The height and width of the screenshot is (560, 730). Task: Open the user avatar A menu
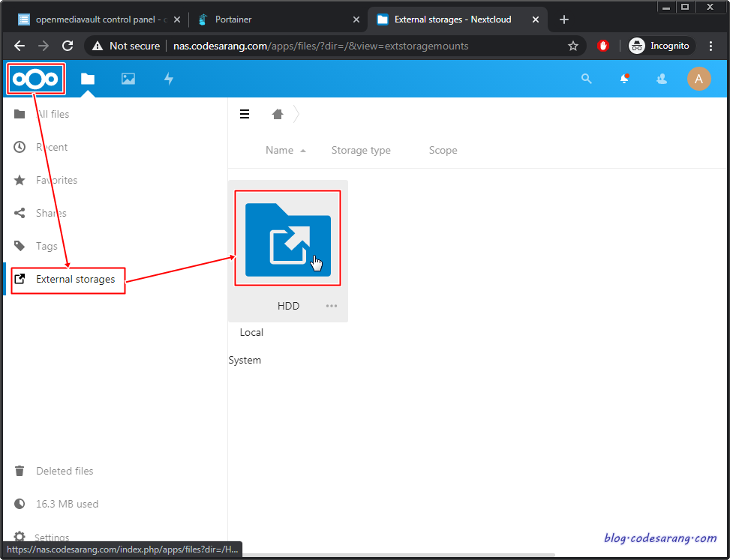point(698,79)
